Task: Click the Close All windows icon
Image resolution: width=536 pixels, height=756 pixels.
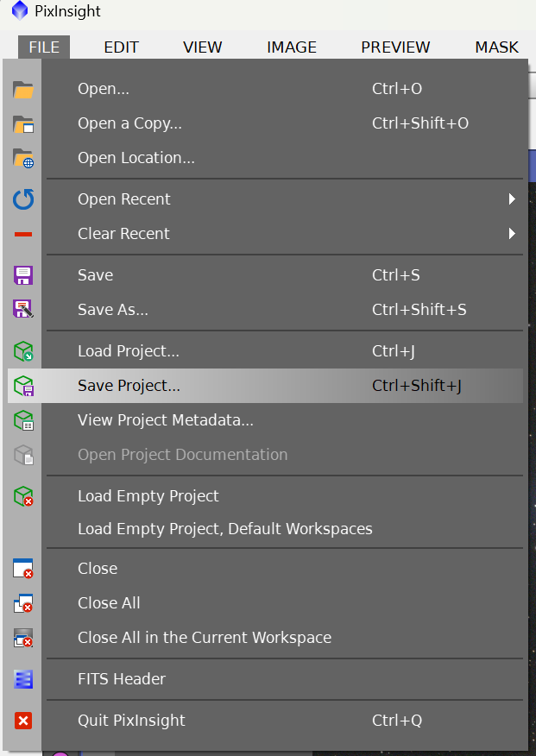Action: tap(23, 603)
